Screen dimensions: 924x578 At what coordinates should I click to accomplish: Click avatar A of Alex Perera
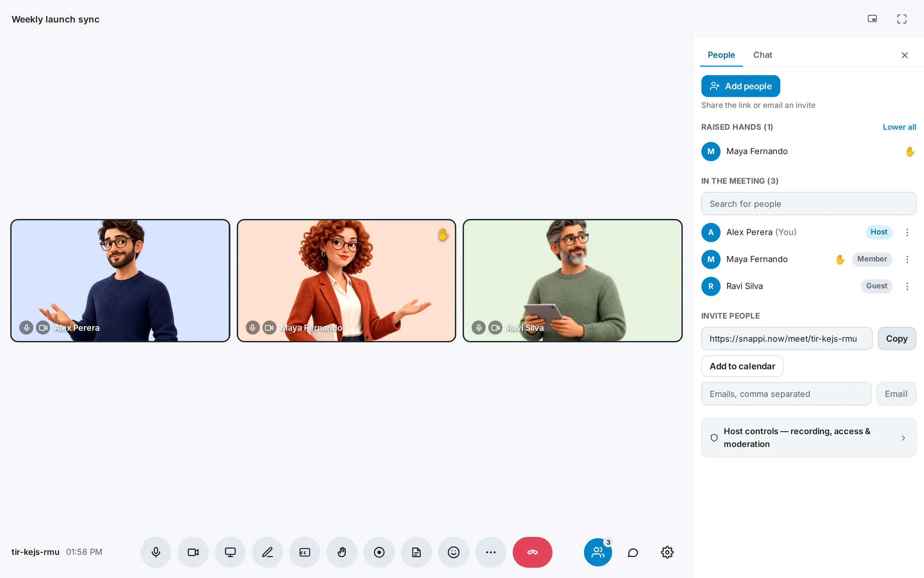(711, 232)
